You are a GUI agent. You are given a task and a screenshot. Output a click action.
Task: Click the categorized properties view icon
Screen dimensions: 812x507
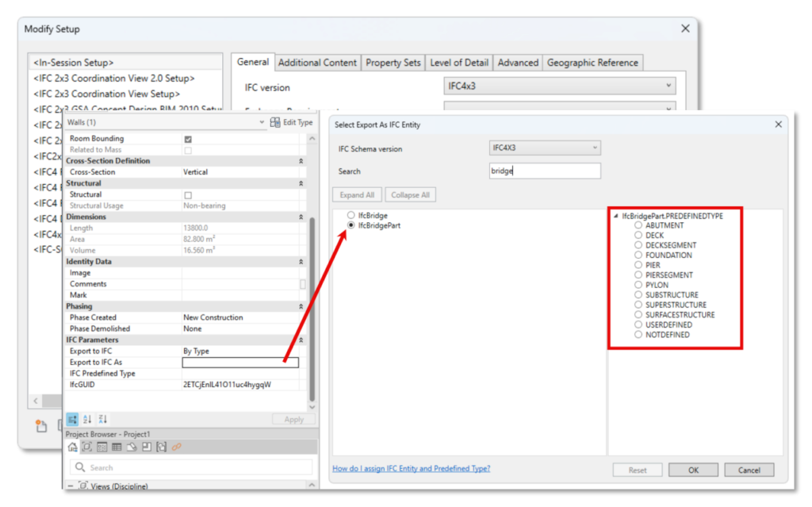72,419
